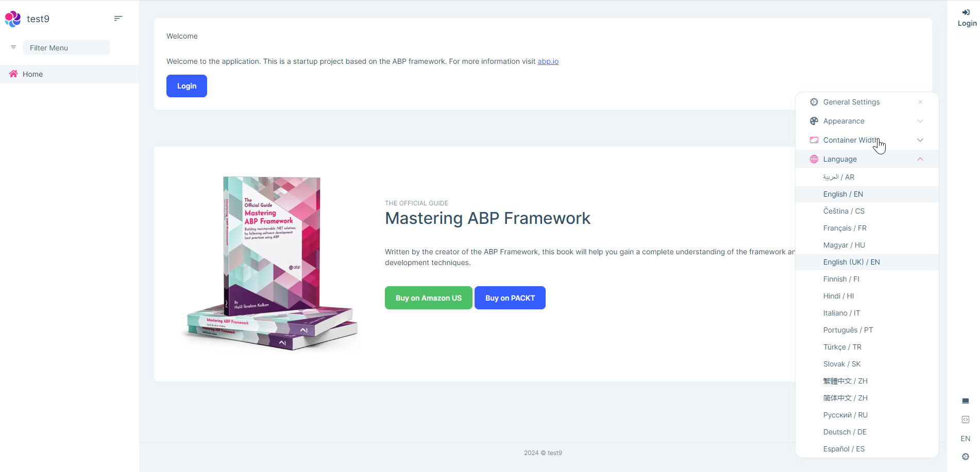Choose Hindi / HI language
Viewport: 980px width, 472px height.
click(x=867, y=296)
